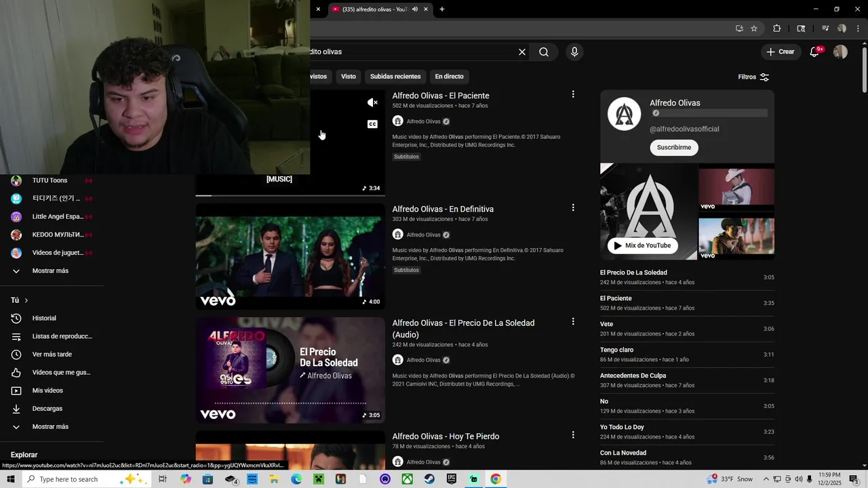The image size is (868, 488).
Task: Open Ver más tarde in sidebar
Action: pos(52,354)
